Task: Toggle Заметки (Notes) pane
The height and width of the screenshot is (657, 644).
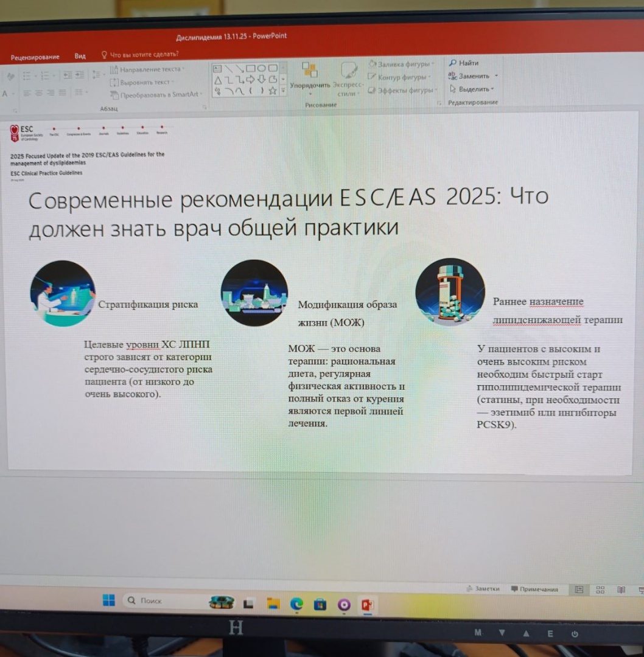Action: [483, 589]
